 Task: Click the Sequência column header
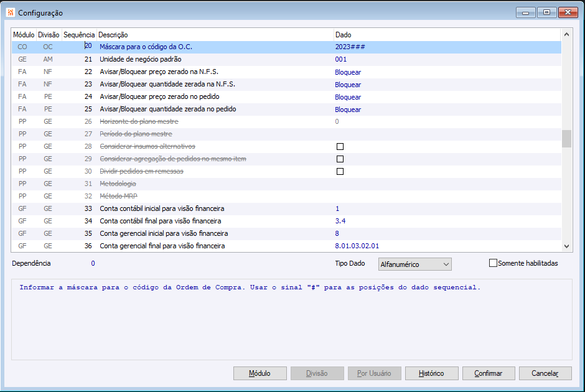click(x=79, y=35)
